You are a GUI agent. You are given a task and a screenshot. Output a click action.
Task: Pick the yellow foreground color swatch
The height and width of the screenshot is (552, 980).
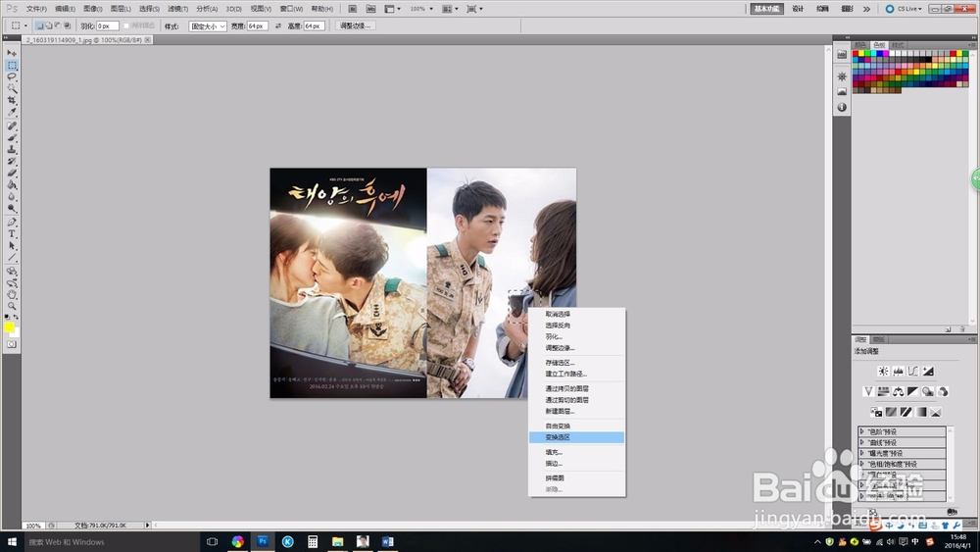(9, 326)
